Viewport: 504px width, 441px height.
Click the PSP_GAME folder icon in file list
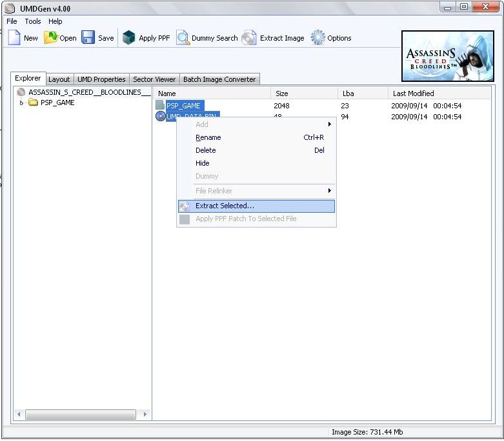click(160, 105)
